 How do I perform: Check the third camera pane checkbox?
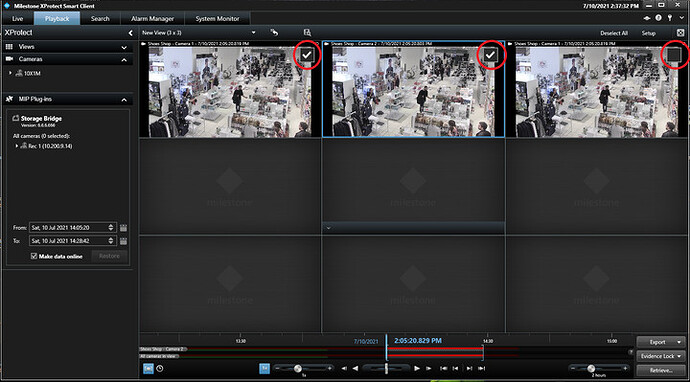point(674,55)
